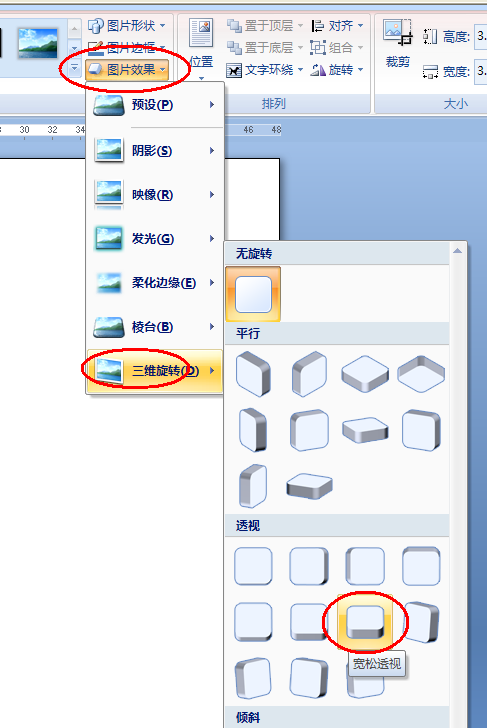Image resolution: width=487 pixels, height=728 pixels.
Task: Select the No Rotation preset thumbnail
Action: tap(253, 294)
